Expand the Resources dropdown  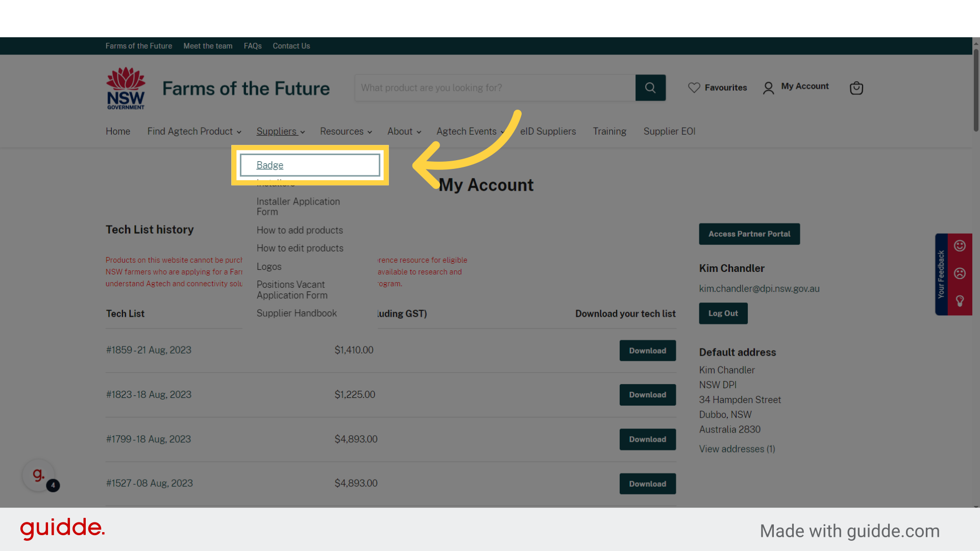click(x=346, y=131)
